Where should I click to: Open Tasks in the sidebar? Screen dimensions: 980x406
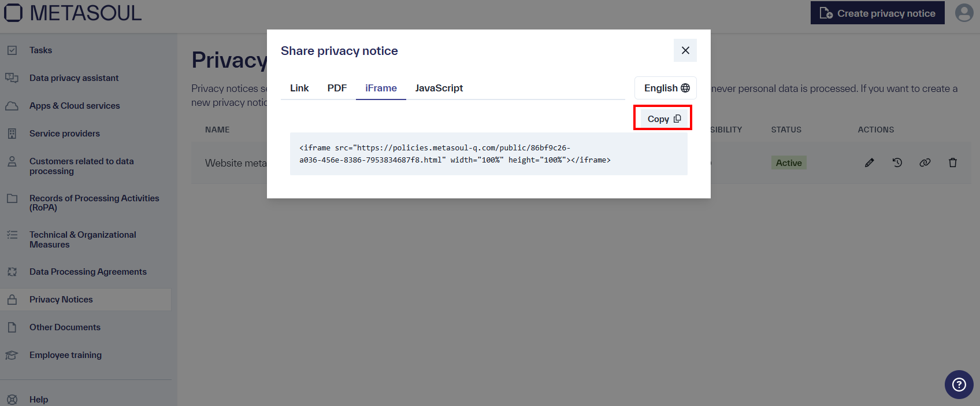click(41, 50)
